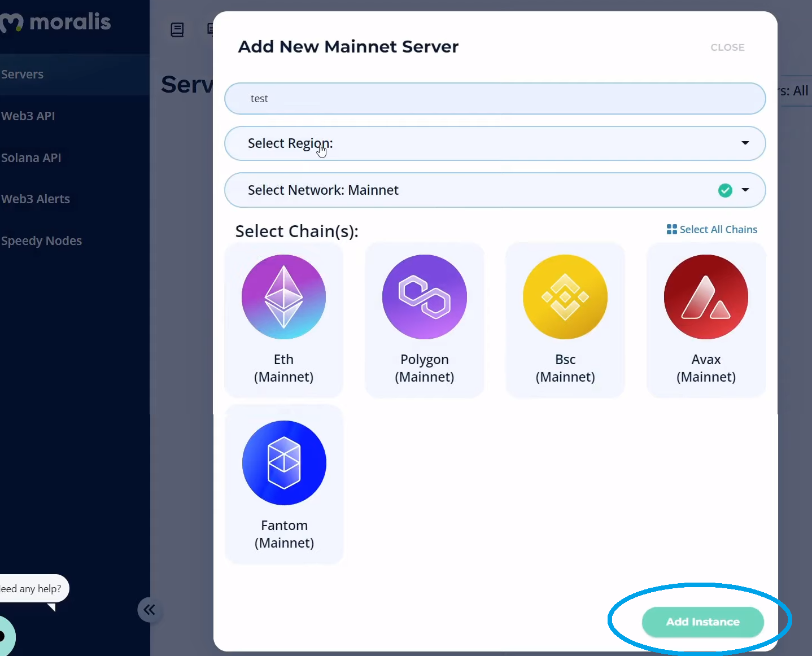The image size is (812, 656).
Task: Click the Select Region dropdown arrow
Action: coord(745,143)
